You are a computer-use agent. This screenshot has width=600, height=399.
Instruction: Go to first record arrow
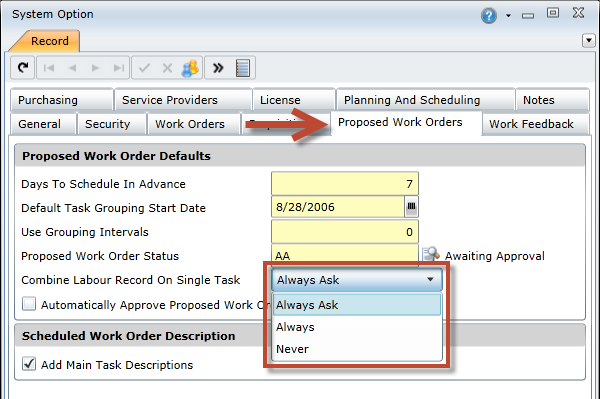pos(49,68)
